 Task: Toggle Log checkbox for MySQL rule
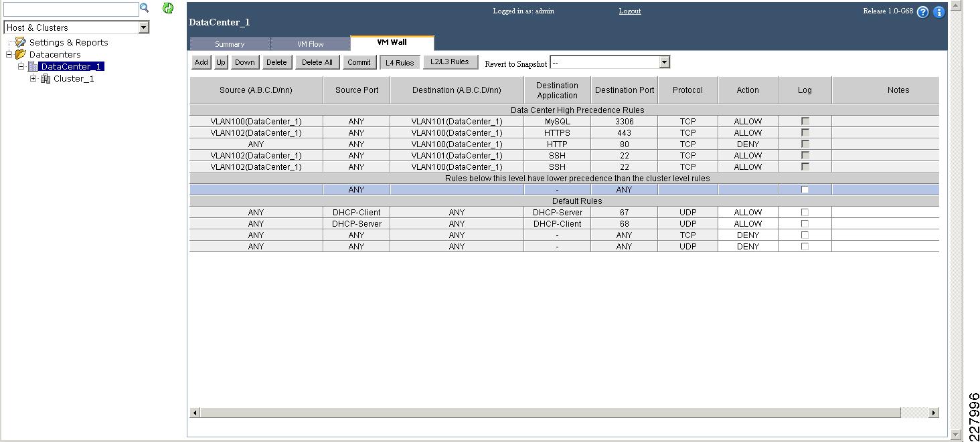[x=805, y=121]
